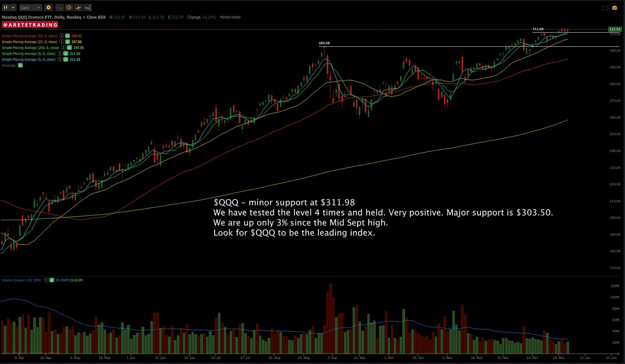Click the green 313.74 price tag on axis
The image size is (625, 364).
(614, 29)
